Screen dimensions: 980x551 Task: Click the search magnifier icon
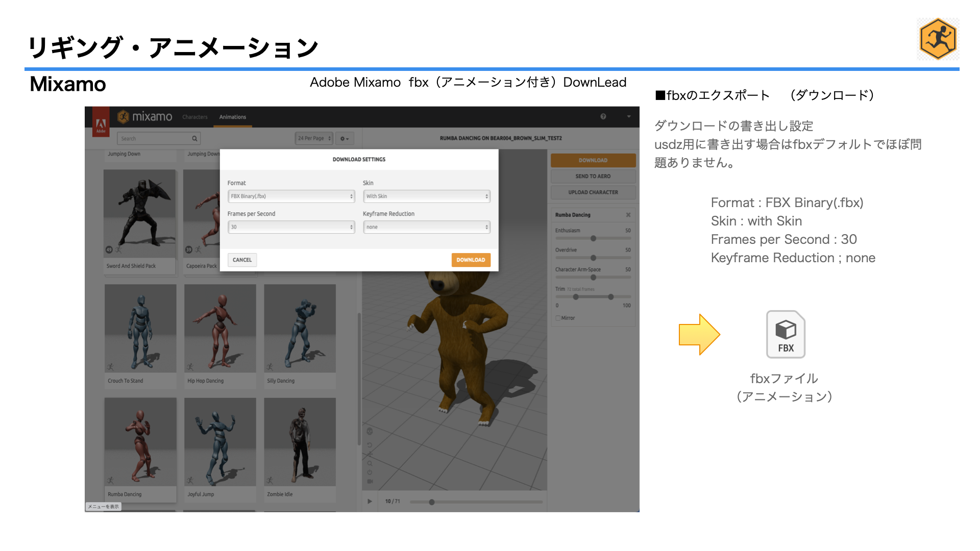tap(194, 139)
